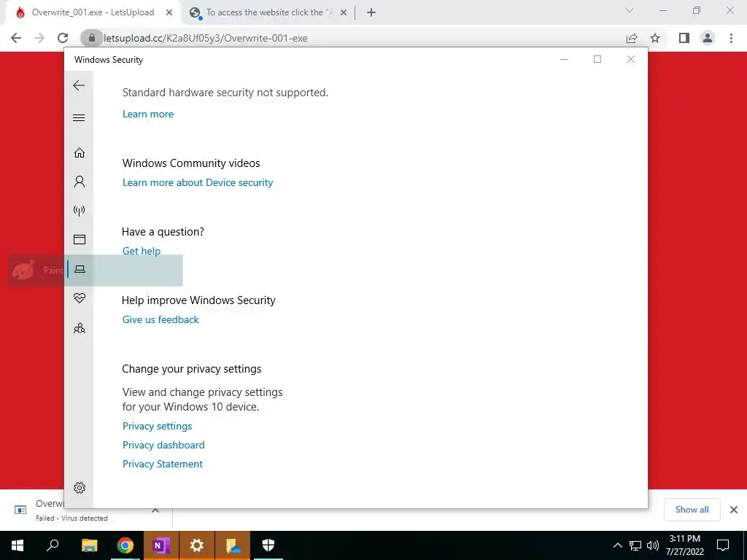Click the share page icon in Chrome
The width and height of the screenshot is (747, 560).
point(632,38)
